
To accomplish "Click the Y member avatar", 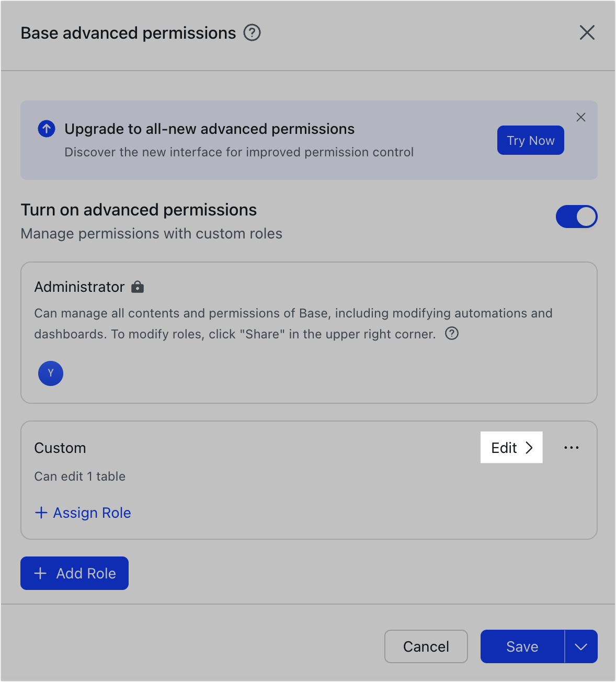I will click(x=50, y=373).
